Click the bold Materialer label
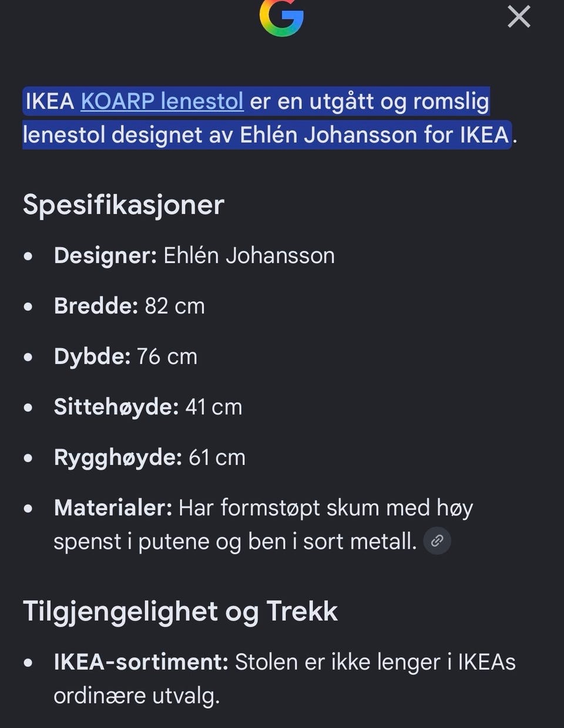Screen dimensions: 564x728 113,508
